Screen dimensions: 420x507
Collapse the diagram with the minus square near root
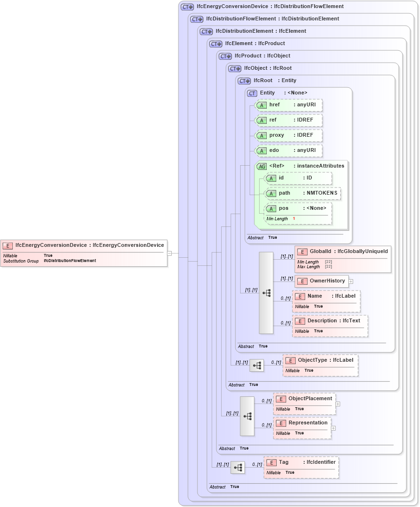(169, 252)
